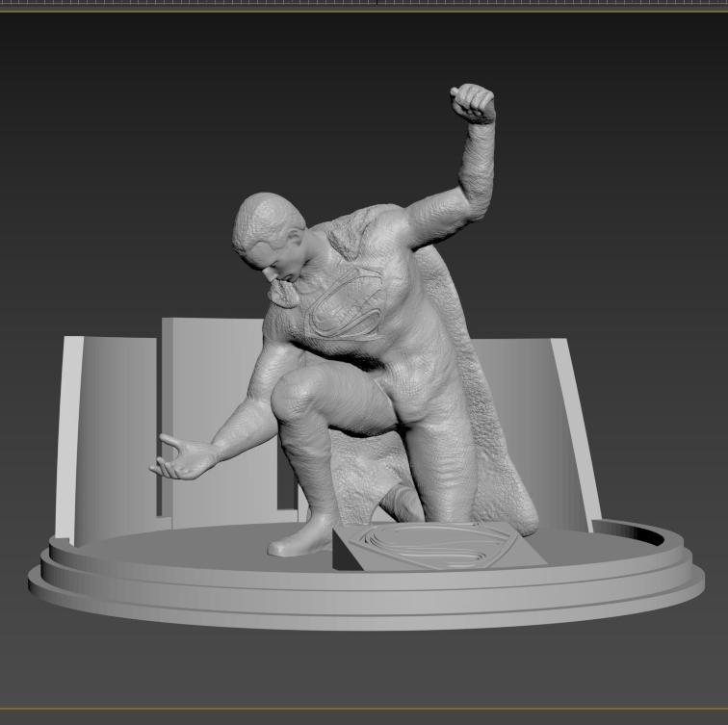Select the leftmost background wall panel
This screenshot has width=728, height=725.
pyautogui.click(x=108, y=439)
